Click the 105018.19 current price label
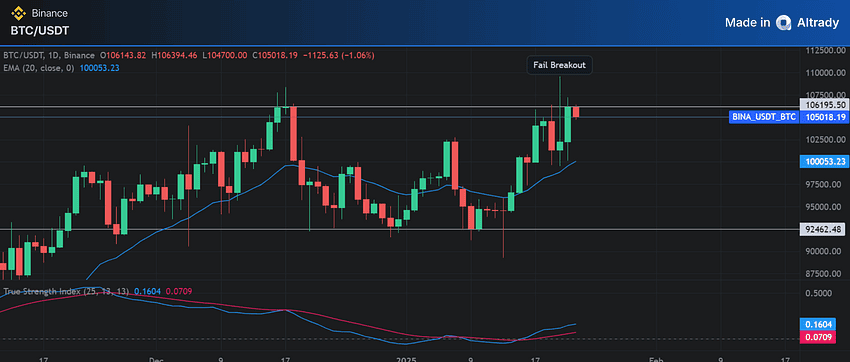This screenshot has width=850, height=362. [x=825, y=117]
